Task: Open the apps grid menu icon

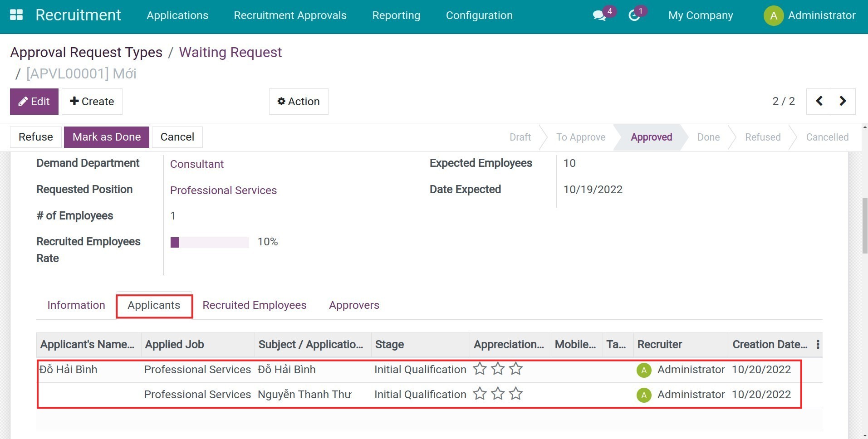Action: coord(16,15)
